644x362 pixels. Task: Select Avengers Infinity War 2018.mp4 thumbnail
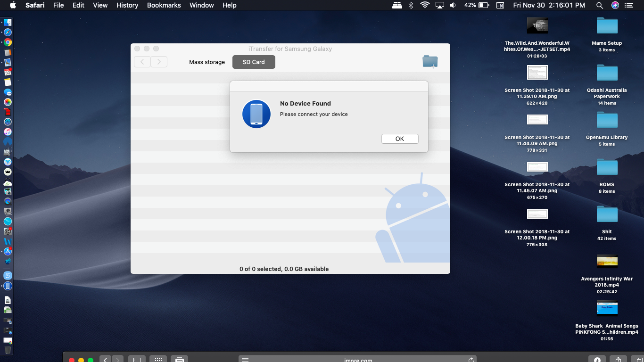coord(607,261)
